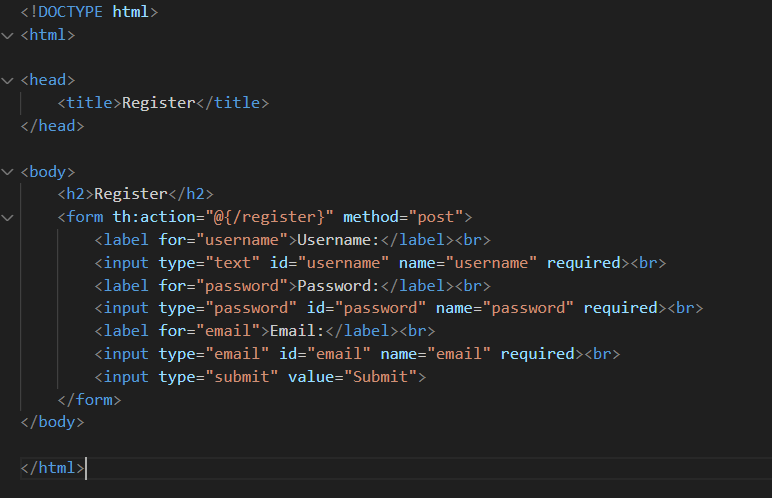Screen dimensions: 772x498
Task: Place cursor at the closing </html> tag
Action: click(52, 467)
